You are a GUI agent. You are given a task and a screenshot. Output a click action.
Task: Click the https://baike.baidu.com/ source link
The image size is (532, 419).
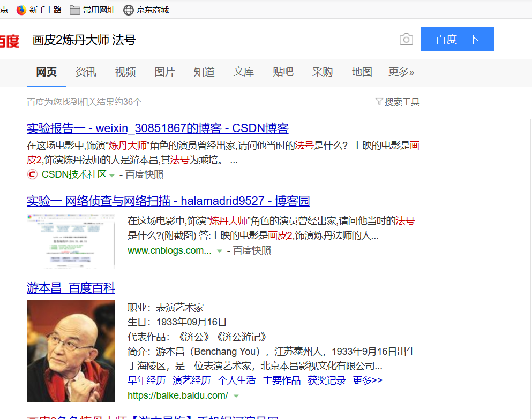(178, 395)
